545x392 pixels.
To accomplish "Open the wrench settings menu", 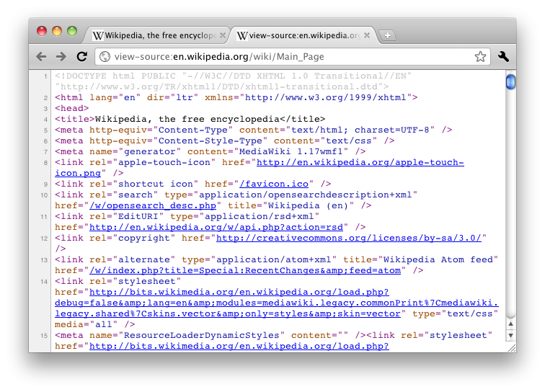I will 504,56.
